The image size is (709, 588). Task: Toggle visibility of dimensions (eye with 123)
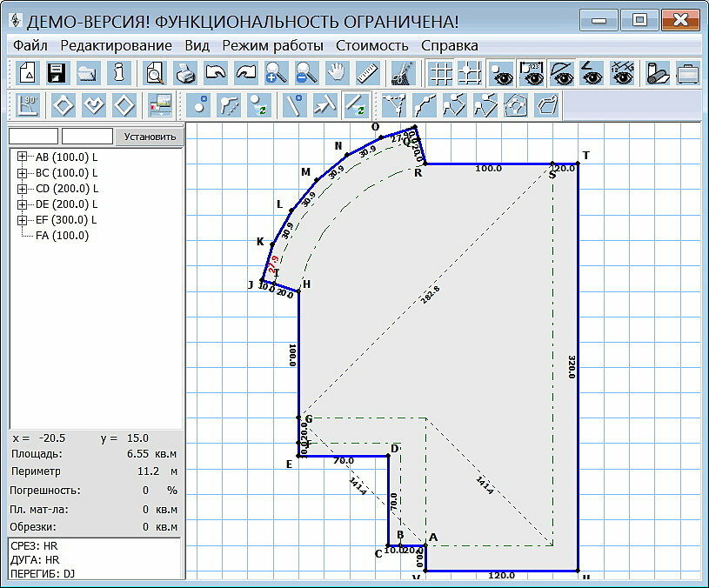532,73
